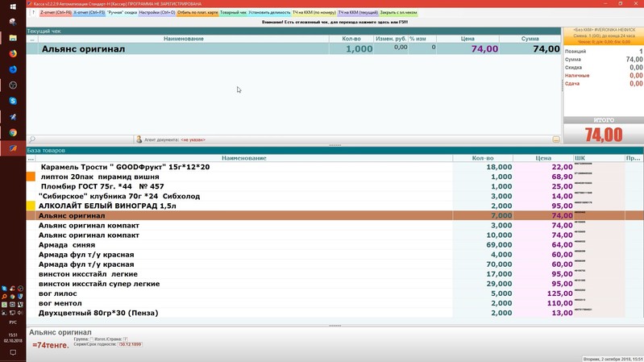Image resolution: width=644 pixels, height=362 pixels.
Task: Select highlighted 'Альянс оригинал' in goods base
Action: (x=334, y=216)
